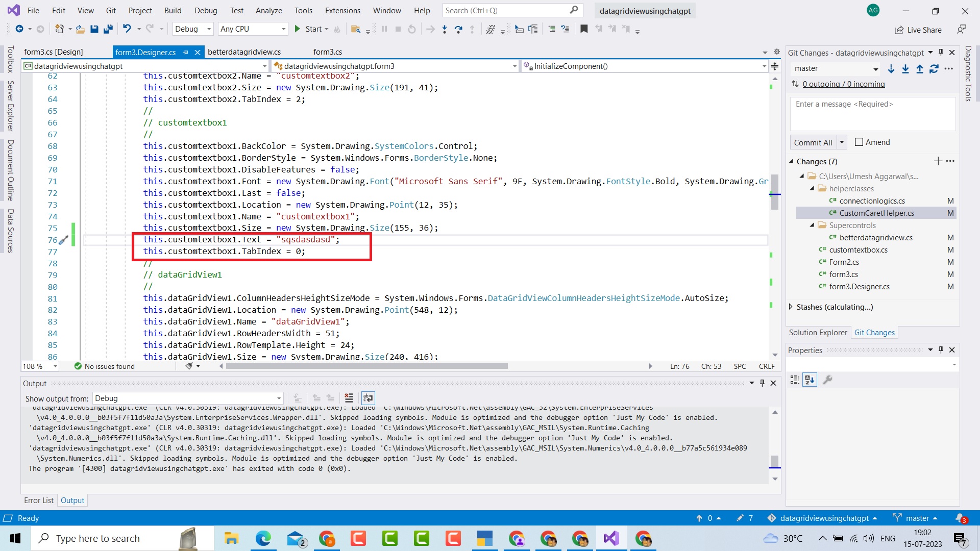Click the Save All toolbar icon

(108, 29)
